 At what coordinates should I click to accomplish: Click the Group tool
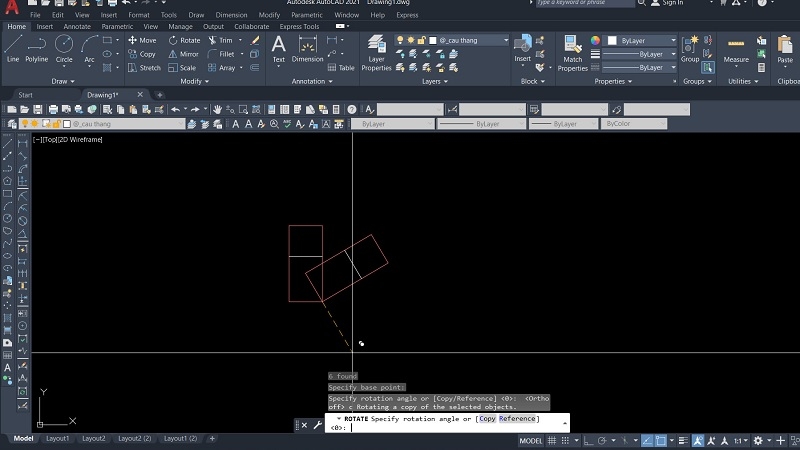click(690, 49)
